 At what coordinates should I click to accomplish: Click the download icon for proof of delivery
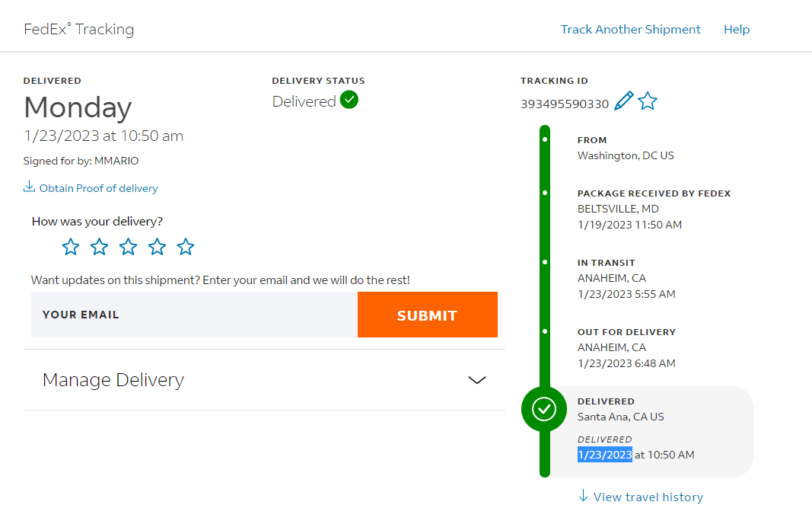[29, 187]
